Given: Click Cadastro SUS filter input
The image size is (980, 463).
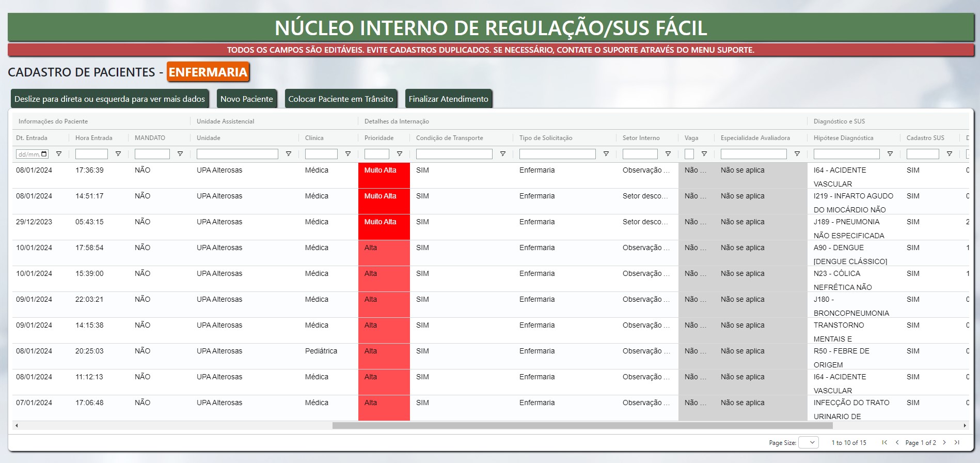Looking at the screenshot, I should (x=923, y=154).
